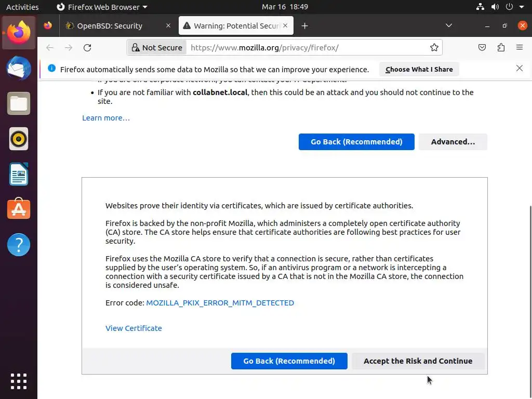Dismiss the data sharing notification bar

coord(520,69)
